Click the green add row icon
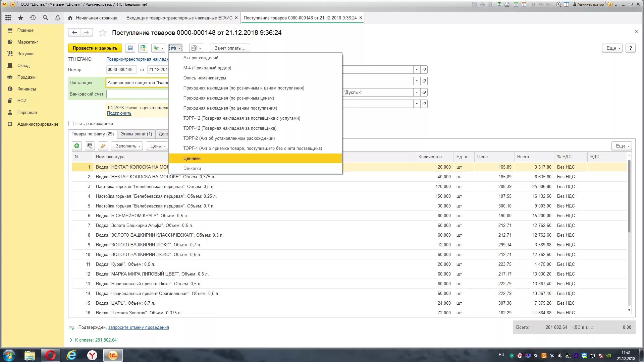Screen dimensions: 644x362 coord(77,146)
